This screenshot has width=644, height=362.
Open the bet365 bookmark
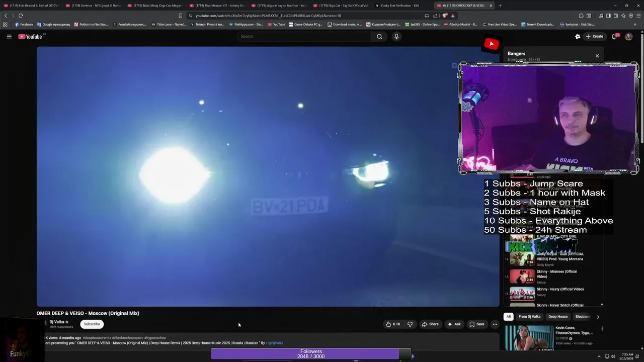coord(422,24)
